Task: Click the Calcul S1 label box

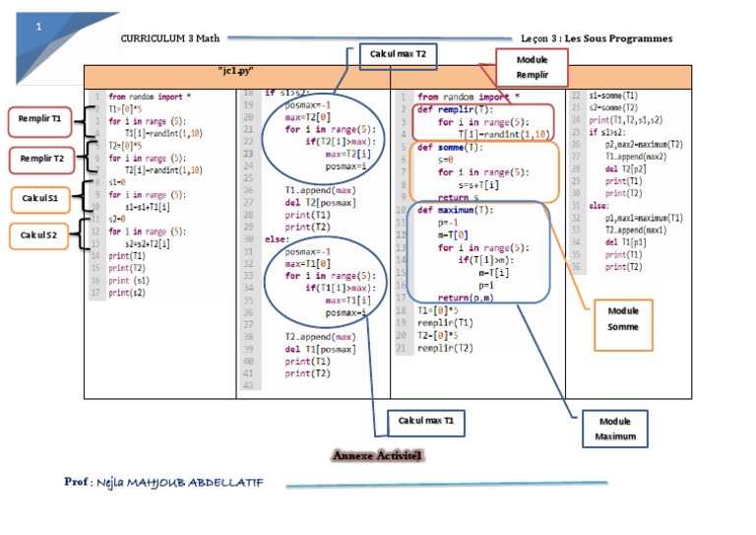Action: 40,198
